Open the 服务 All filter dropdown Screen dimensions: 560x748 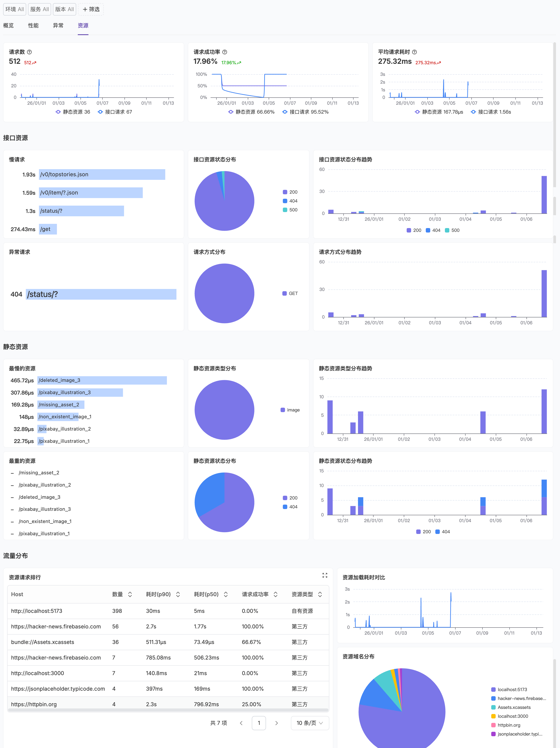40,10
